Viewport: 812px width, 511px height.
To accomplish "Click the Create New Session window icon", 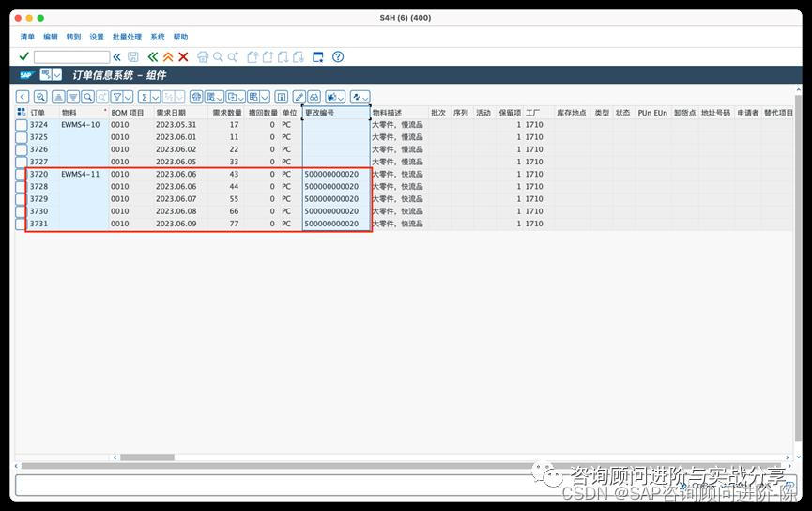I will pyautogui.click(x=318, y=57).
